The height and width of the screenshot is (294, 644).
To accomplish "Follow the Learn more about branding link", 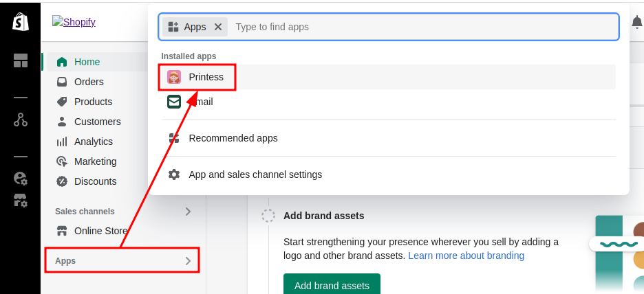I will 466,256.
